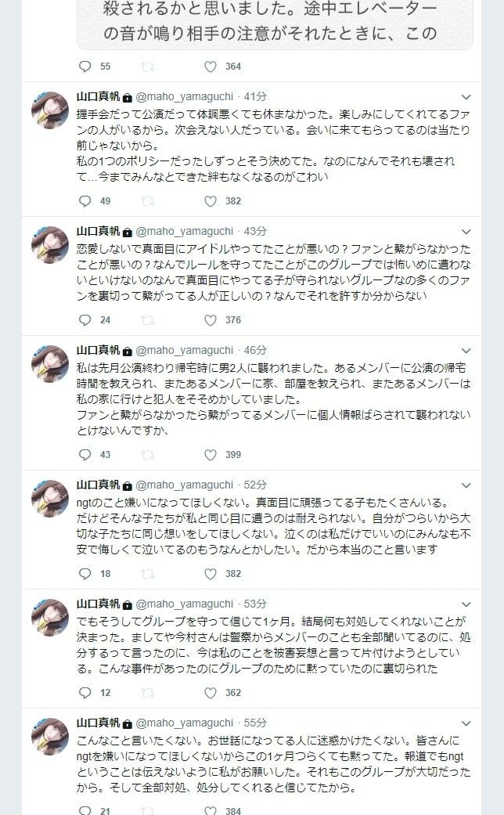The height and width of the screenshot is (815, 504).
Task: Expand the more menu on the 55分 tweet
Action: pyautogui.click(x=466, y=723)
